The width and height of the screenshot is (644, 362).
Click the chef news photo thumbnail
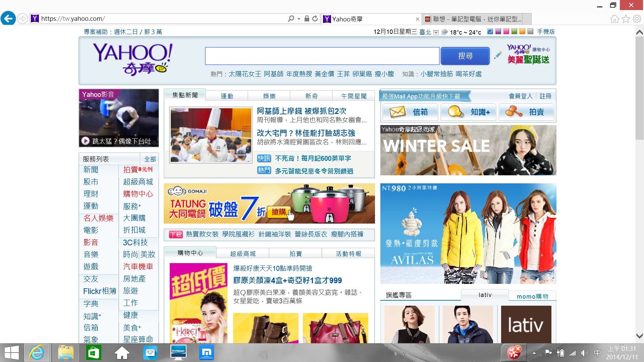211,135
